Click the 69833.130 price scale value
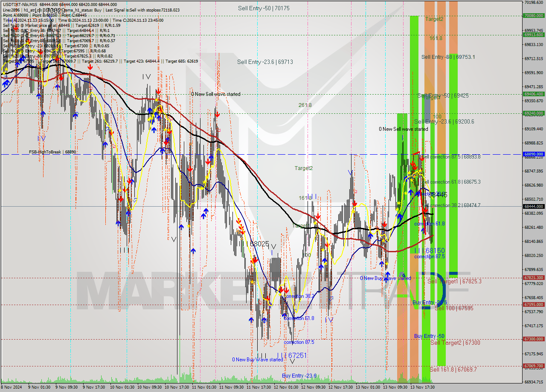546x392 pixels. click(534, 44)
